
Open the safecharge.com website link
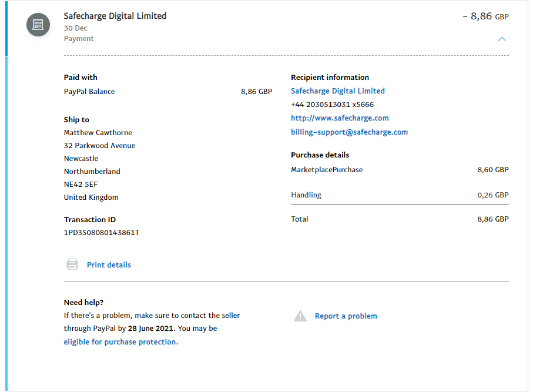[340, 118]
